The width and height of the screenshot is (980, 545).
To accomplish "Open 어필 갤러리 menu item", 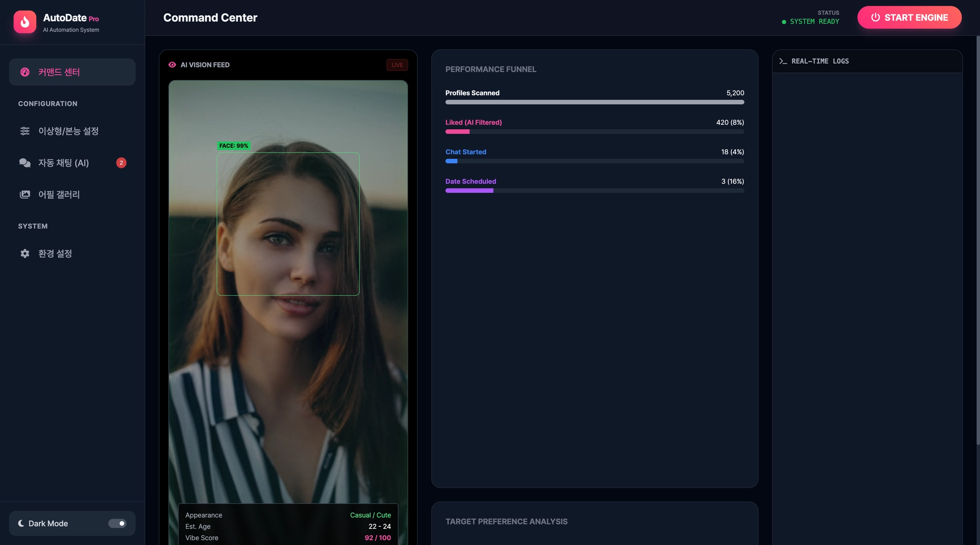I will pyautogui.click(x=59, y=194).
